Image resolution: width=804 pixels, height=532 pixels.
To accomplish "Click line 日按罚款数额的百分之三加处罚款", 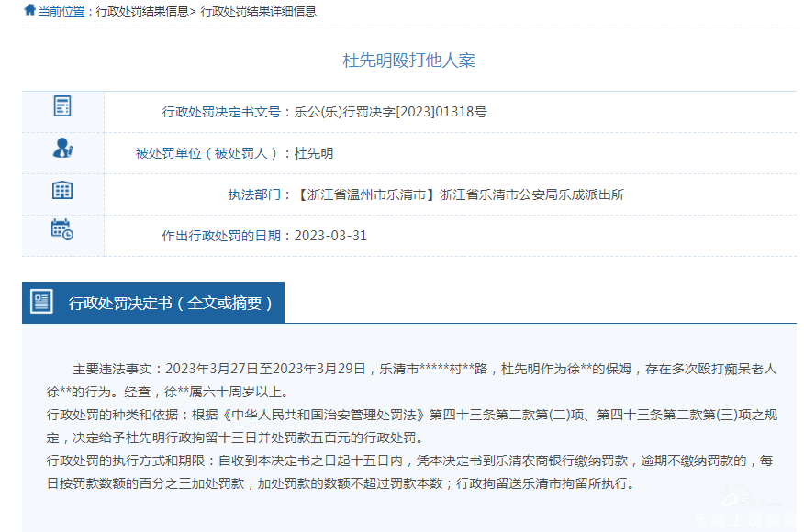I will point(341,483).
